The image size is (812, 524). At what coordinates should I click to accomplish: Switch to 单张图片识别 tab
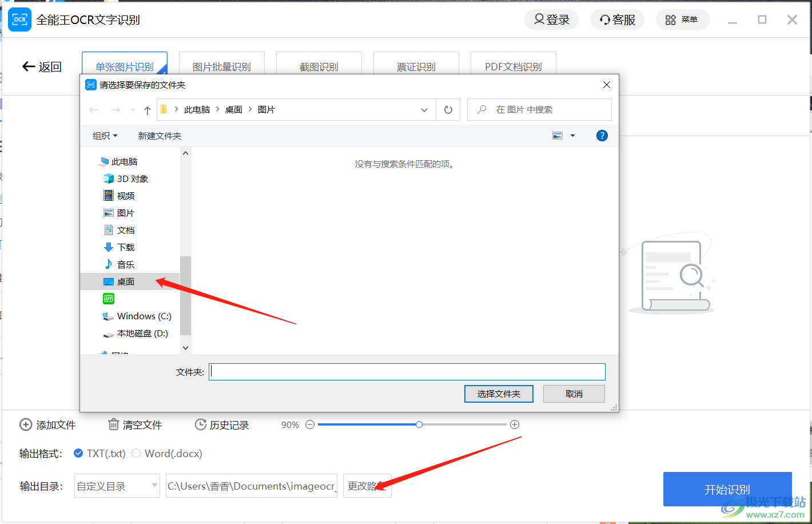coord(125,67)
